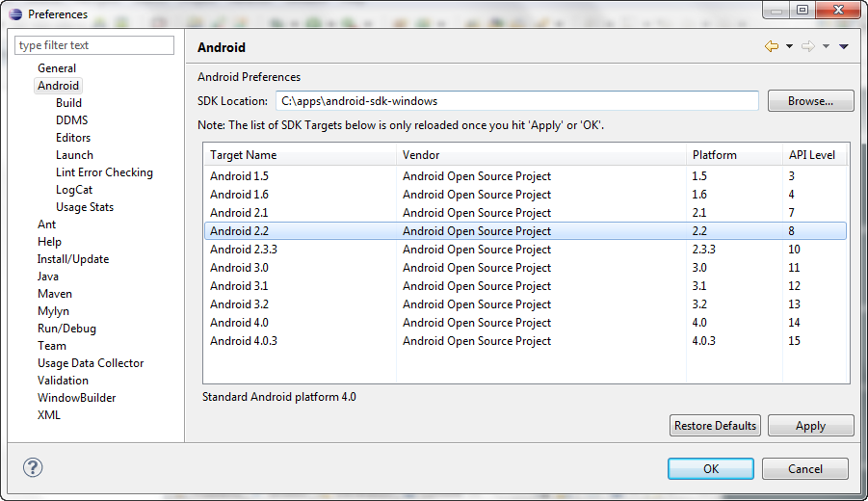This screenshot has width=868, height=501.
Task: Select the Android 3.1 target row
Action: (x=525, y=285)
